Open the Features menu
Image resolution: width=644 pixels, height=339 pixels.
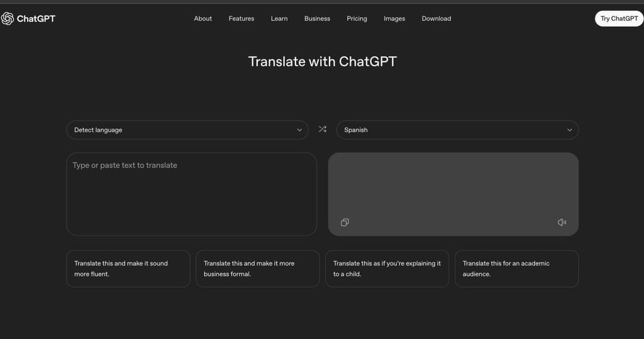tap(241, 18)
